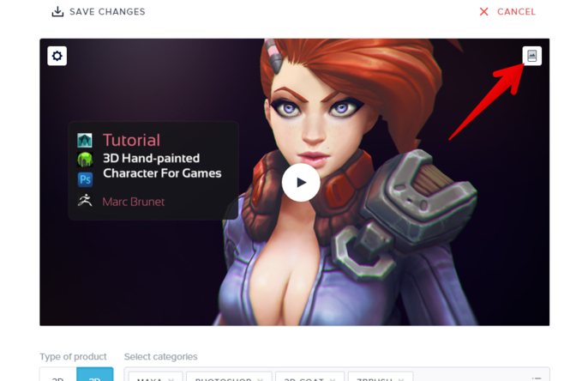Select the 2D product type
The height and width of the screenshot is (381, 588).
tap(58, 375)
